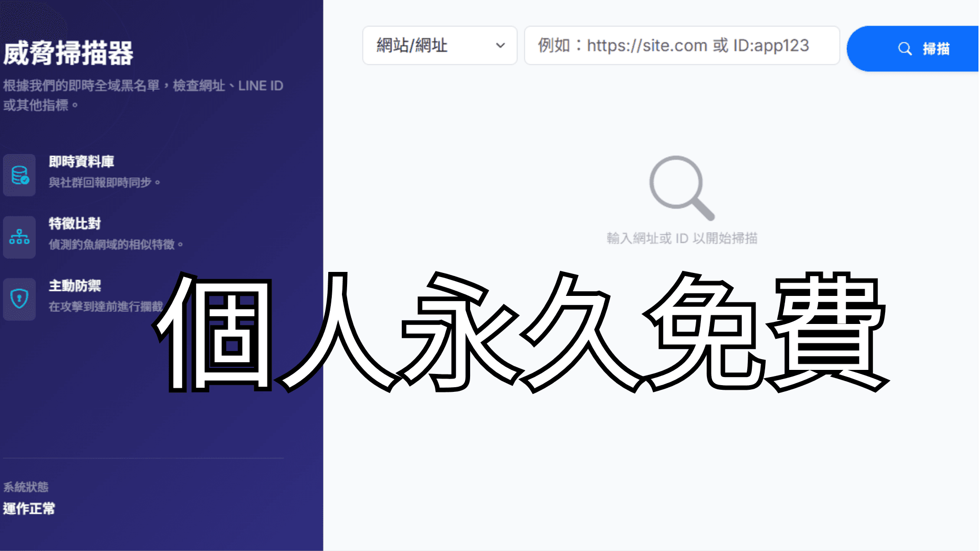Click the database icon for 即時資料庫
980x551 pixels.
pyautogui.click(x=19, y=175)
